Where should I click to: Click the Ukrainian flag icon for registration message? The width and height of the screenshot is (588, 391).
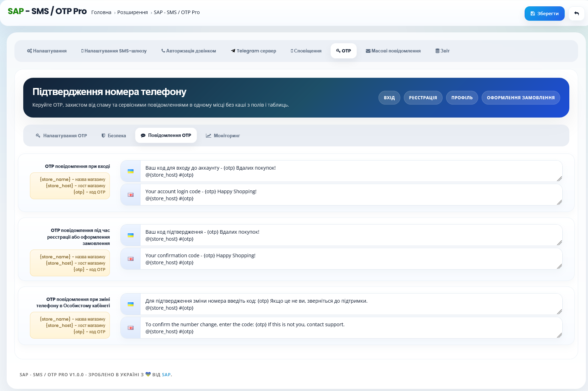coord(131,235)
